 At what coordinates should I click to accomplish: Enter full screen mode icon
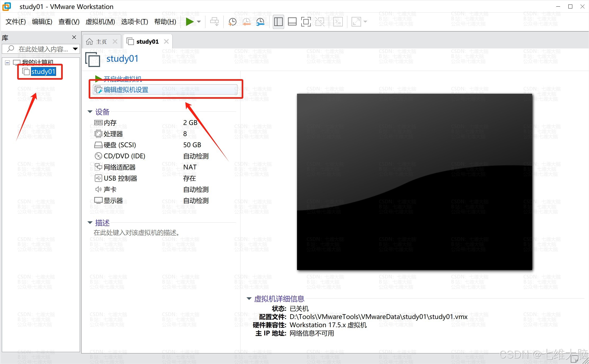pyautogui.click(x=306, y=22)
